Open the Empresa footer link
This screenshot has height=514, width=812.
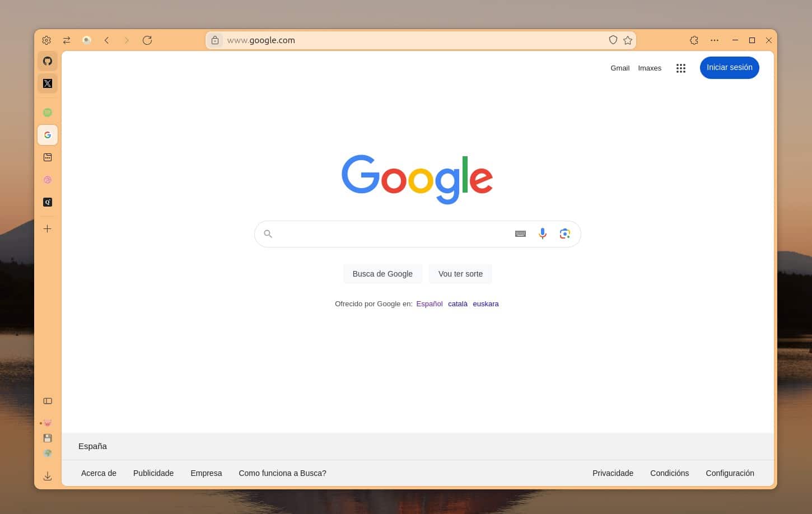click(206, 473)
